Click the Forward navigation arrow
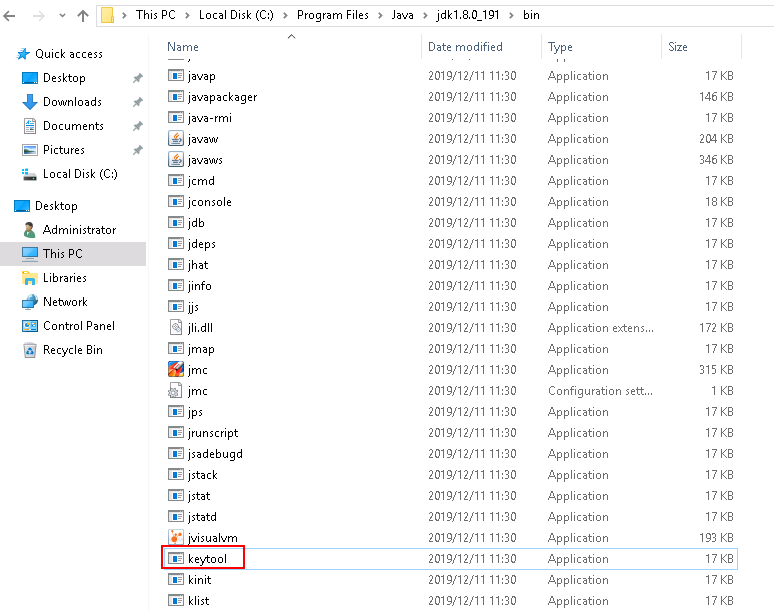The height and width of the screenshot is (612, 774). [39, 16]
